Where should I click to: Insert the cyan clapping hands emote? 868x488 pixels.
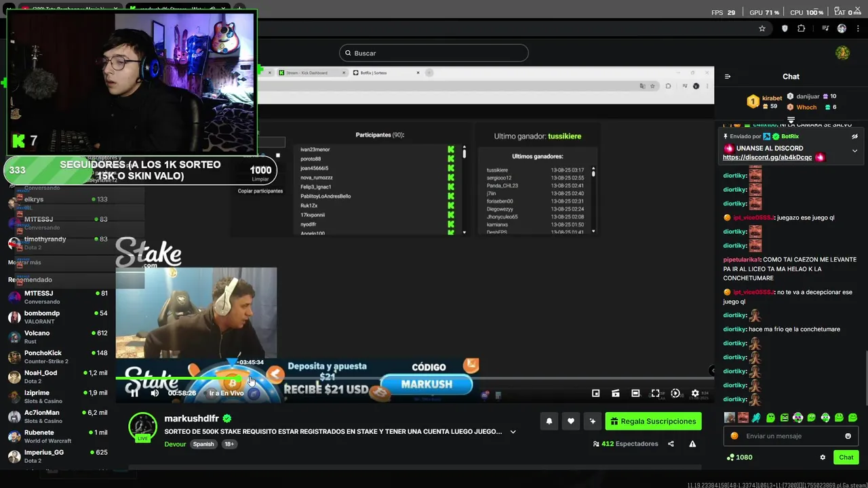(x=756, y=418)
